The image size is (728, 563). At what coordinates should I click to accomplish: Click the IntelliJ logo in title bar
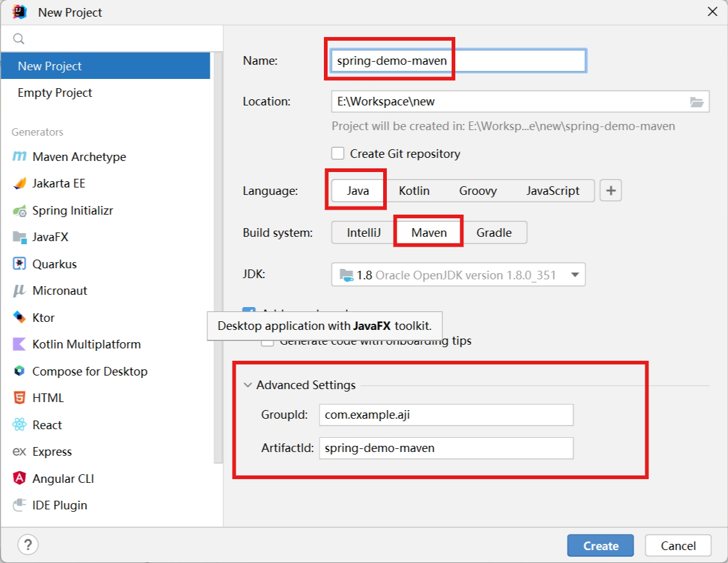19,12
